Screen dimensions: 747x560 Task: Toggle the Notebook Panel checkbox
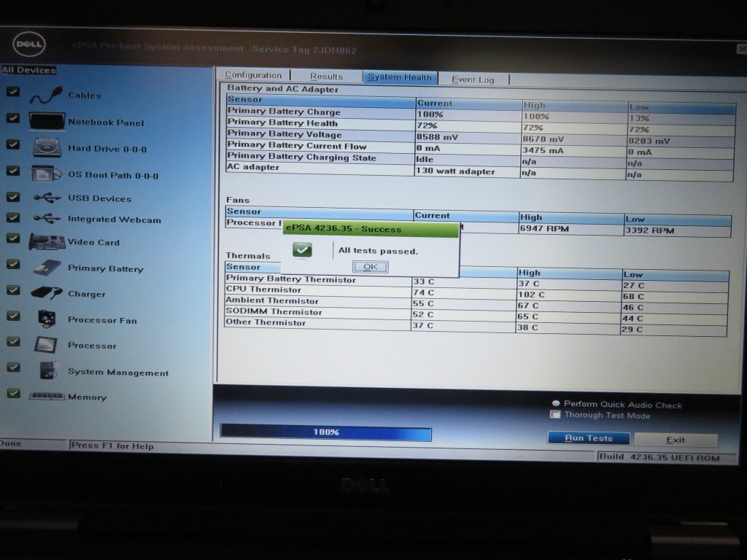pos(13,117)
